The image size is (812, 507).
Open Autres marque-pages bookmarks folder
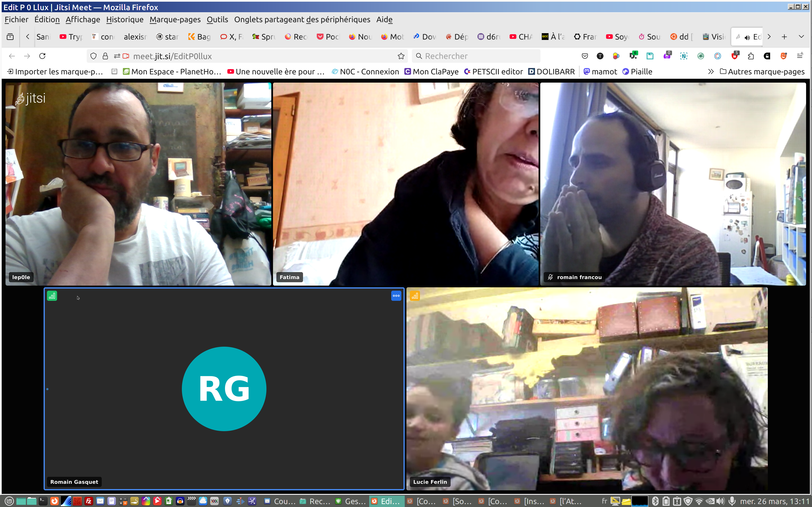click(x=762, y=71)
